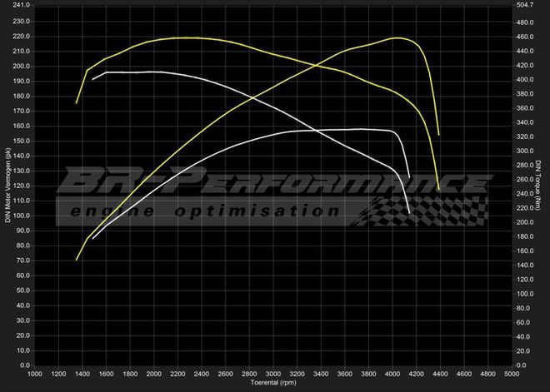This screenshot has height=392, width=550.
Task: Click the 1000 rpm x-axis tick label
Action: pos(35,375)
